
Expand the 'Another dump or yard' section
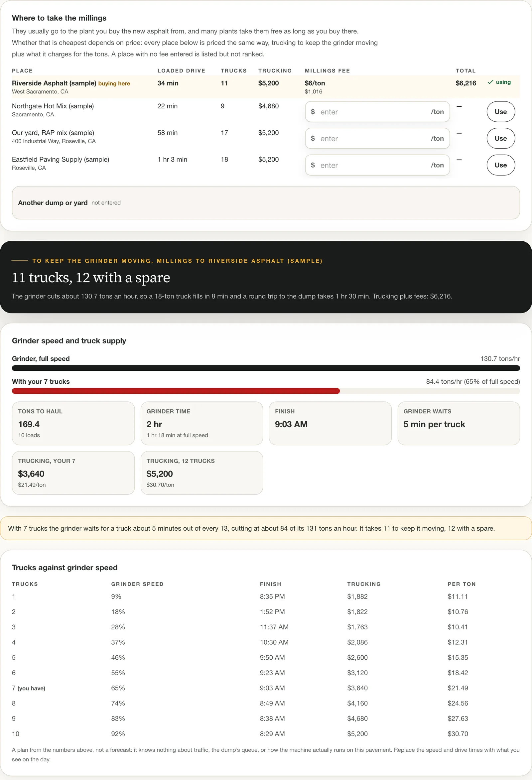click(266, 203)
